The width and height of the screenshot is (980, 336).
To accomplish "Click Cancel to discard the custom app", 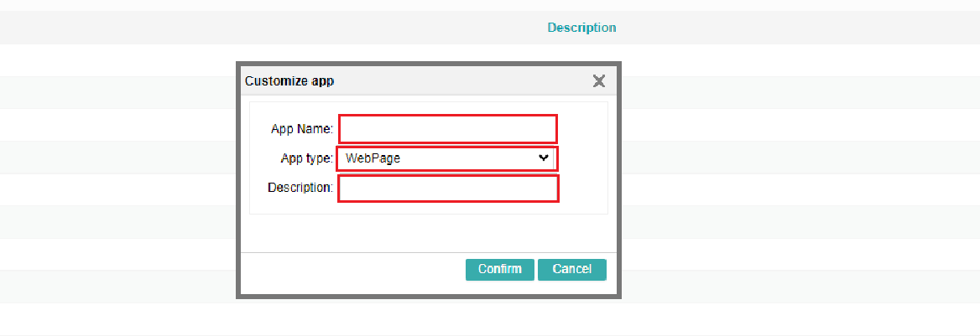I will pyautogui.click(x=571, y=269).
